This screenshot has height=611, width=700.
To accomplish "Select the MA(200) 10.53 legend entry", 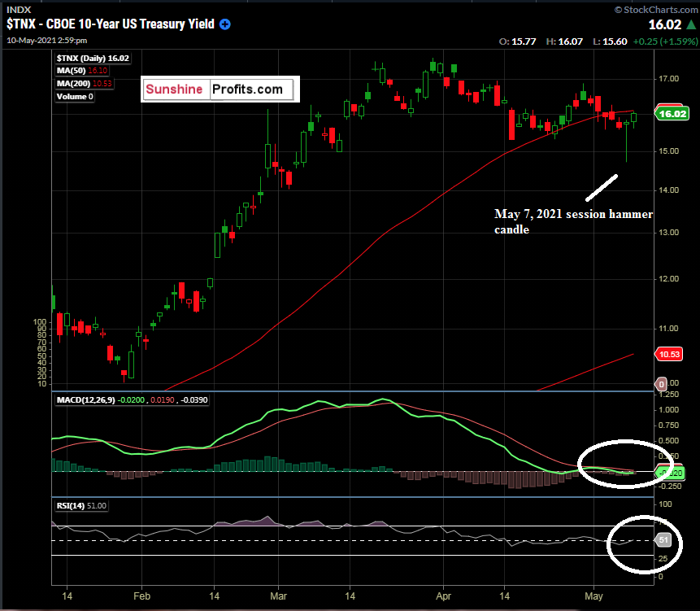I will [84, 84].
